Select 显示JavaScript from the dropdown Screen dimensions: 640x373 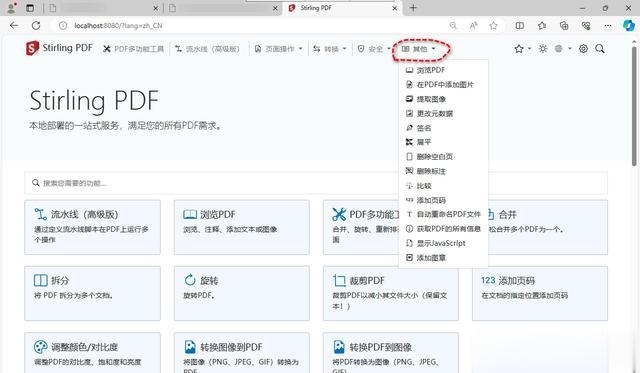click(443, 243)
